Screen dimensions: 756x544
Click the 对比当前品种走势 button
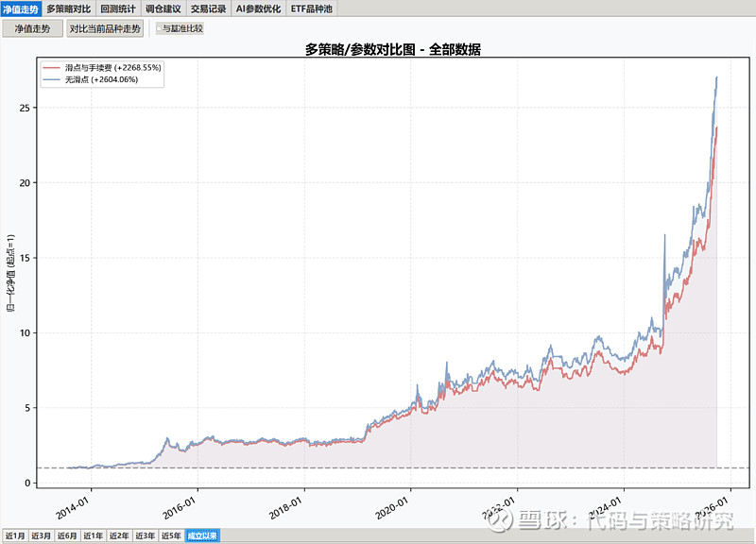point(105,28)
